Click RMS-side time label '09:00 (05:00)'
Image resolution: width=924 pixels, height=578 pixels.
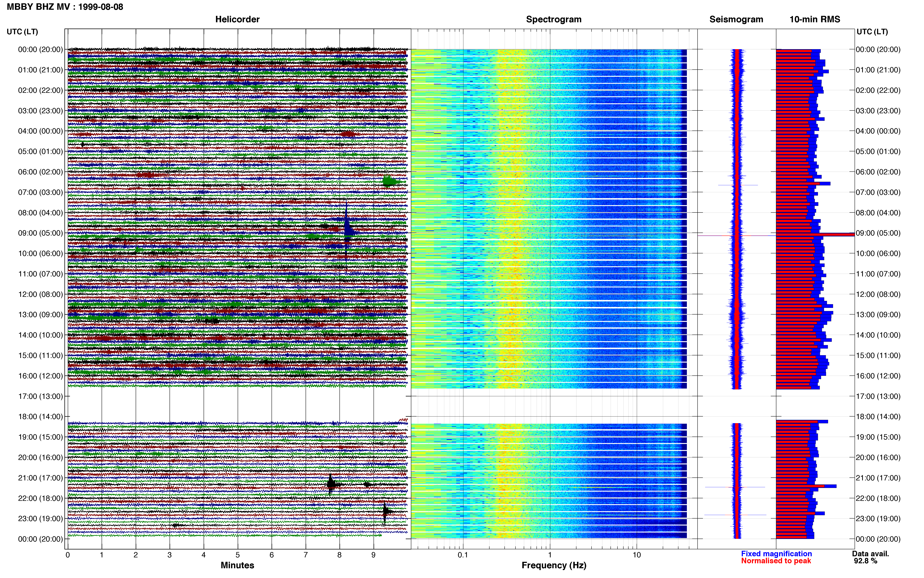[878, 233]
